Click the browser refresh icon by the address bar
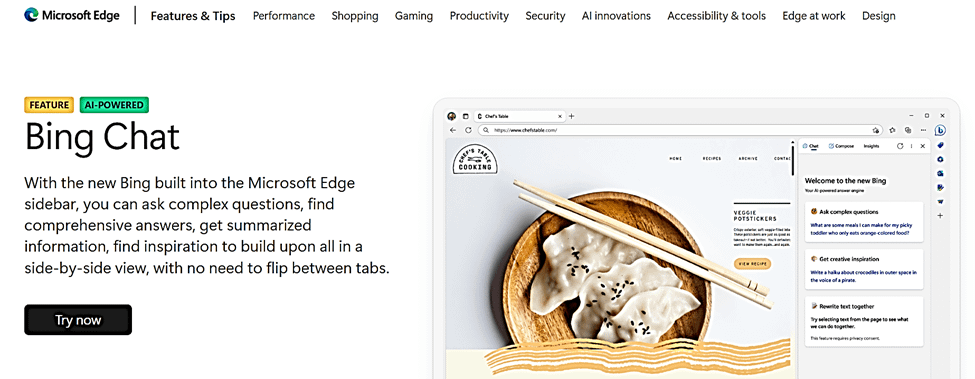Viewport: 975px width, 379px height. (468, 130)
